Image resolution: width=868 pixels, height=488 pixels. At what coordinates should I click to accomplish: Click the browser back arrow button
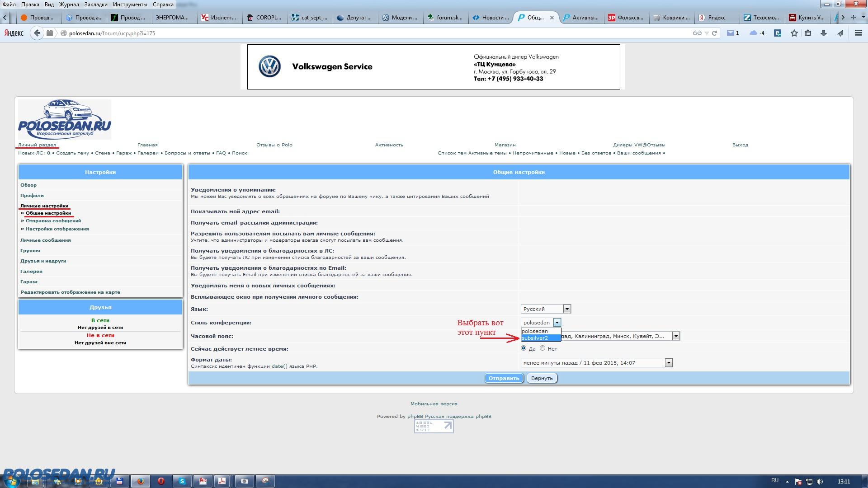pyautogui.click(x=37, y=33)
